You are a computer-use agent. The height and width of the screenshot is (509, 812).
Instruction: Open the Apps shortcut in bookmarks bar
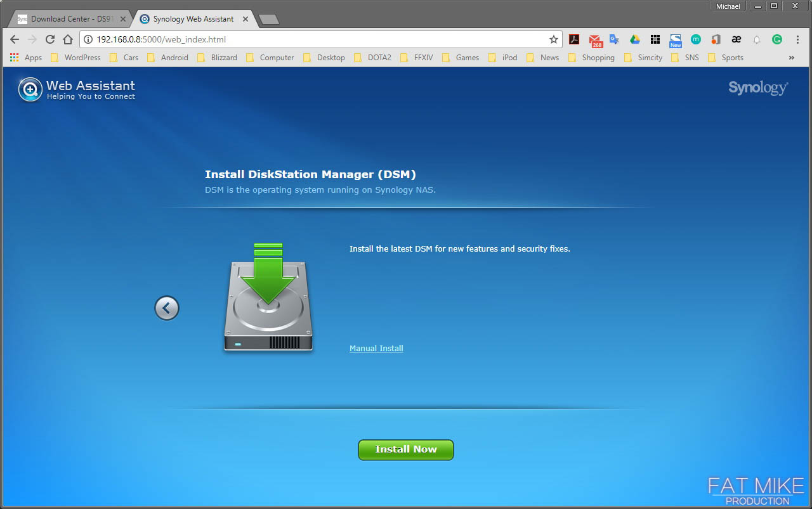[x=26, y=58]
